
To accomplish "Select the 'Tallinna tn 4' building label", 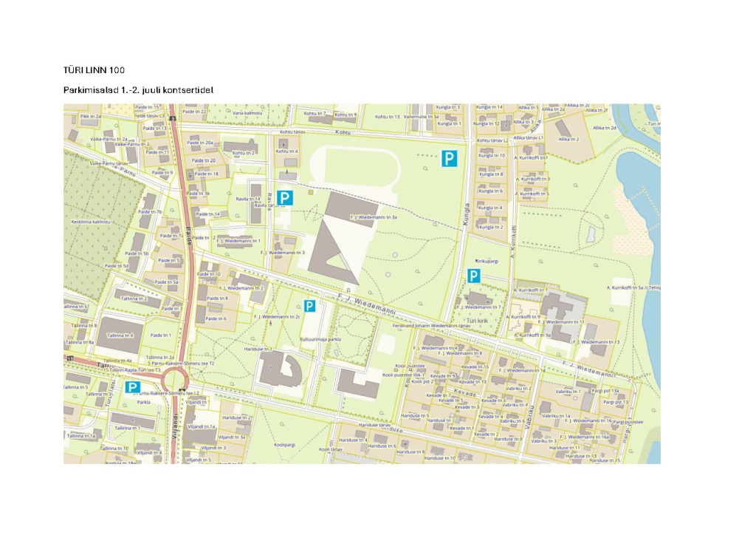I will [120, 335].
